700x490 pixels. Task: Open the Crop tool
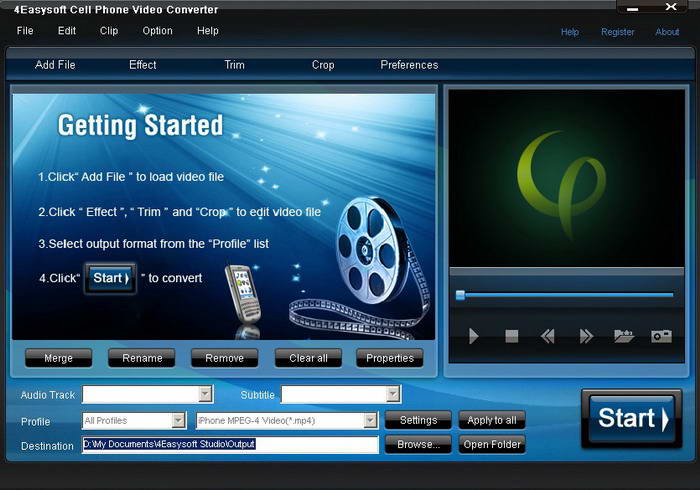(323, 65)
